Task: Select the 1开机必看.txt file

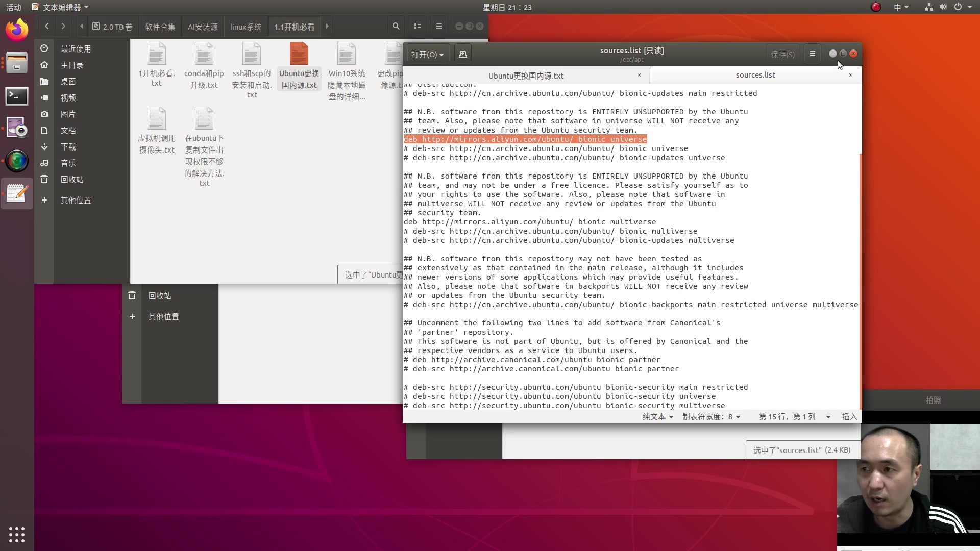Action: point(157,65)
